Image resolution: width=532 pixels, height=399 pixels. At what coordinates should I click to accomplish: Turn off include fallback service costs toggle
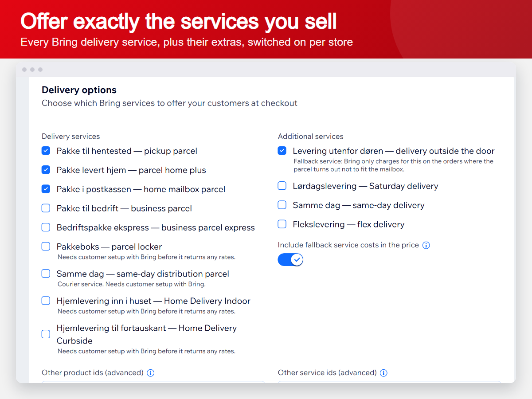pyautogui.click(x=290, y=259)
